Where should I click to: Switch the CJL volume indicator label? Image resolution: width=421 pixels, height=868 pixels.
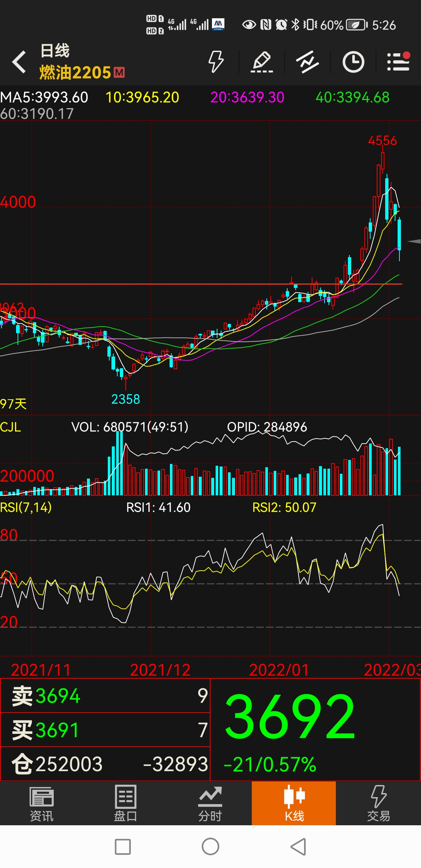click(x=11, y=427)
